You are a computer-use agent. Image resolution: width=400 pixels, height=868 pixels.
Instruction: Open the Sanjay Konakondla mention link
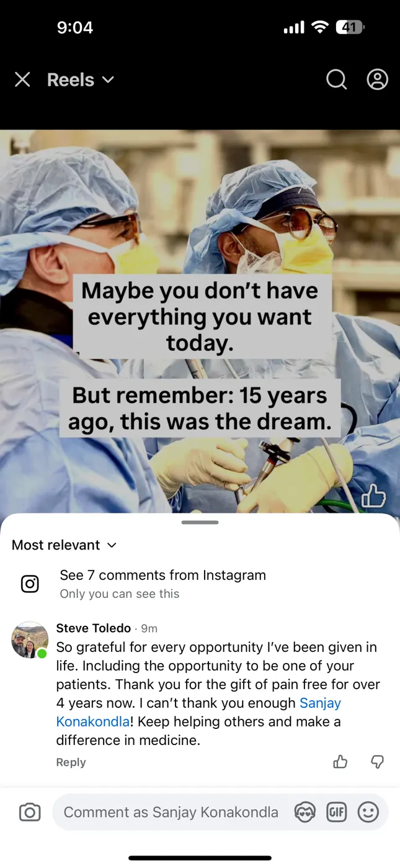click(x=198, y=712)
